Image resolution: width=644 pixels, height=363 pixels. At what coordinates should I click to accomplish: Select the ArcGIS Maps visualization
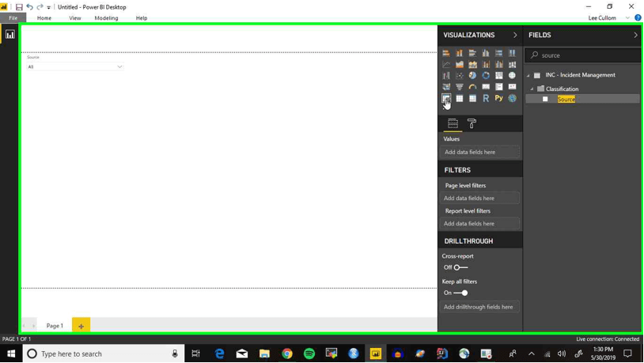tap(512, 98)
